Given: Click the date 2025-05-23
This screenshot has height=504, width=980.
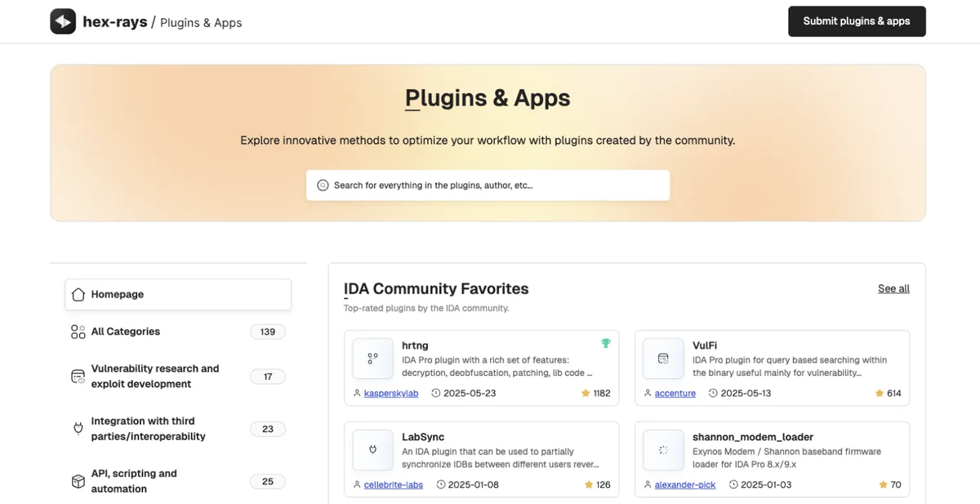Looking at the screenshot, I should [x=470, y=393].
